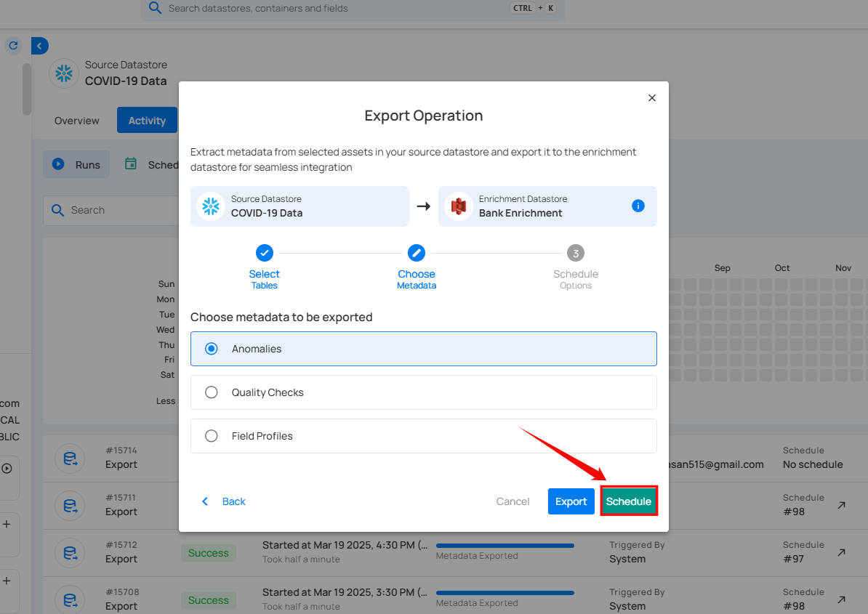
Task: Select the Field Profiles radio option
Action: coord(212,436)
